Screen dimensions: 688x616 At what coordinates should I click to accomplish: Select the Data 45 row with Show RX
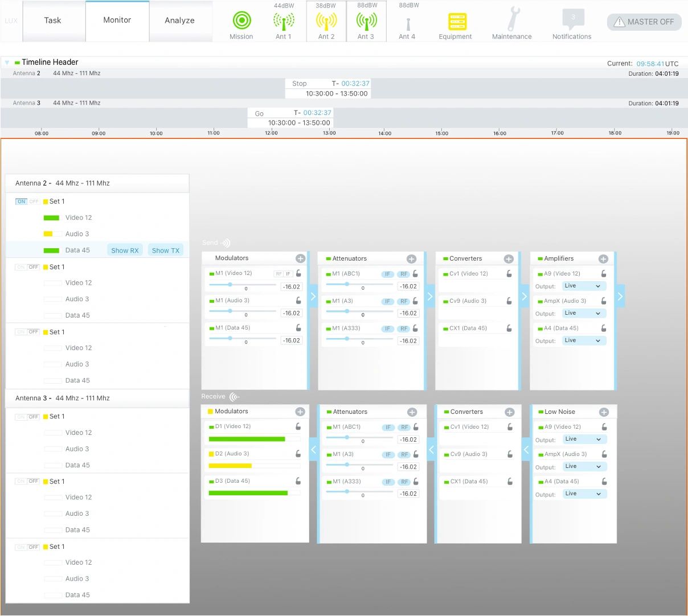[97, 250]
